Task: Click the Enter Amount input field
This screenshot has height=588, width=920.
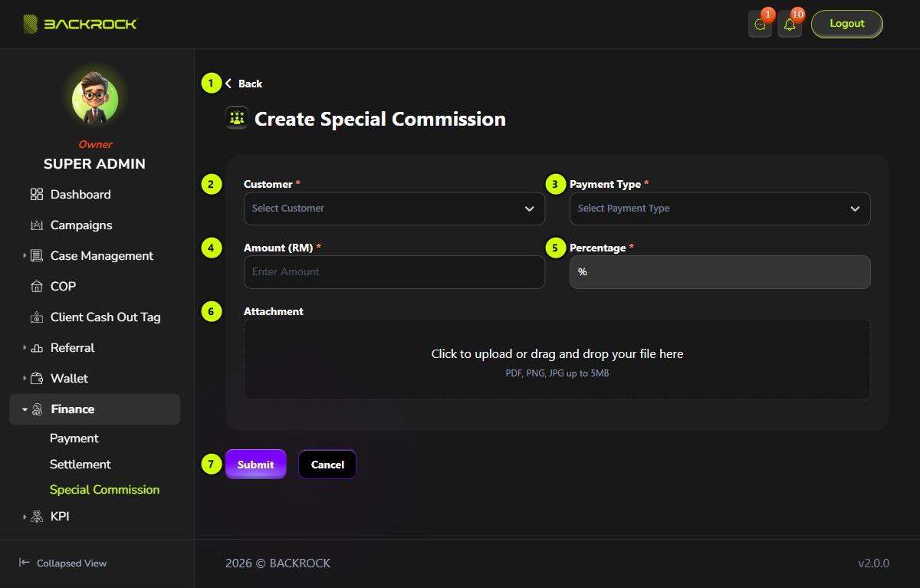Action: pos(394,272)
